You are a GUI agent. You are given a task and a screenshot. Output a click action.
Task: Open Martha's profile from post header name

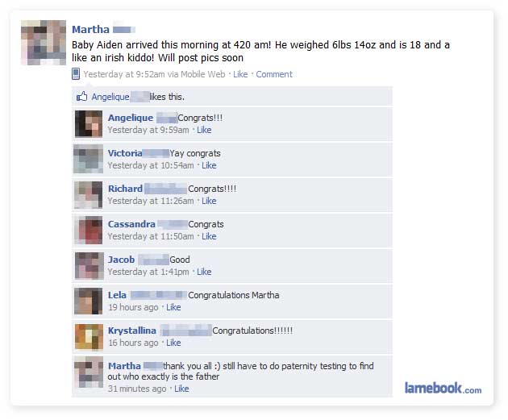(x=90, y=30)
